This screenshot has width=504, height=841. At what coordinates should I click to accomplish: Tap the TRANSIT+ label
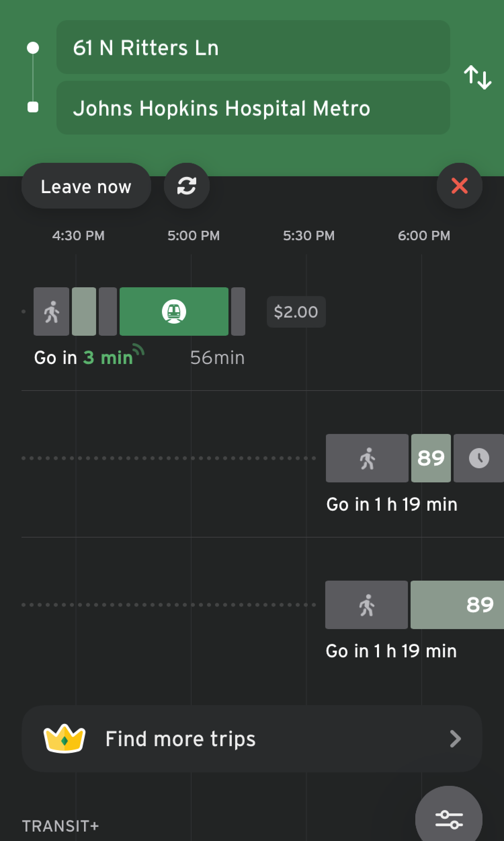click(60, 826)
